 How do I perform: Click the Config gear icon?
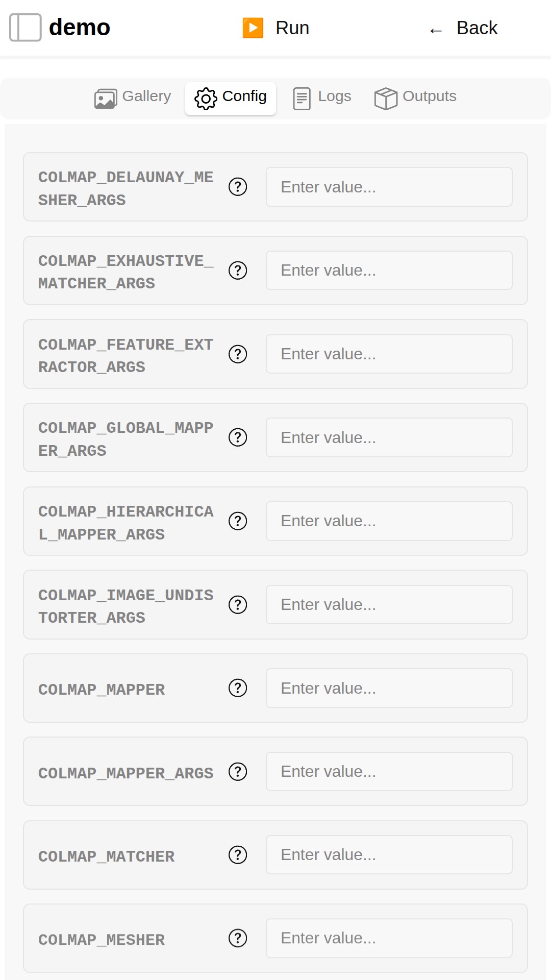tap(206, 99)
